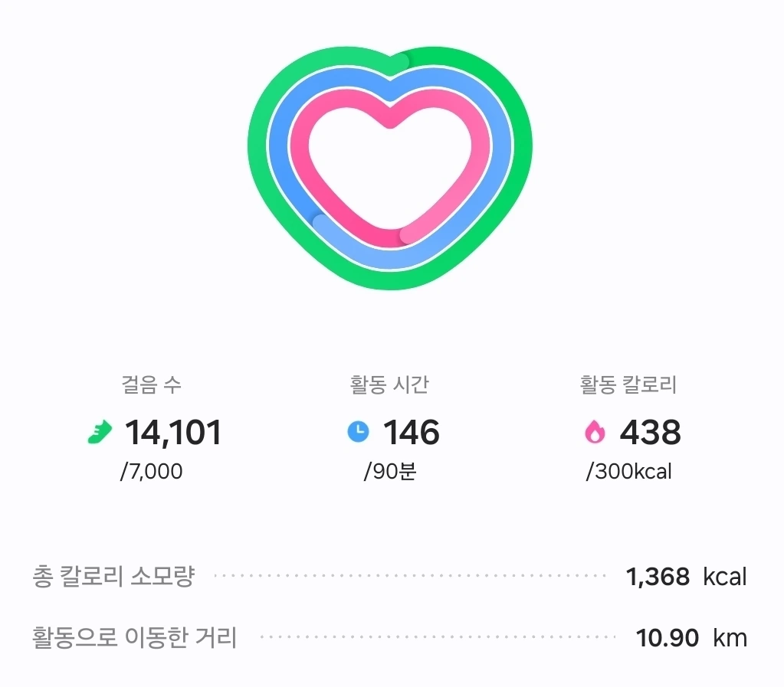Click the /300kcal calorie goal text
This screenshot has width=784, height=687.
[x=629, y=472]
